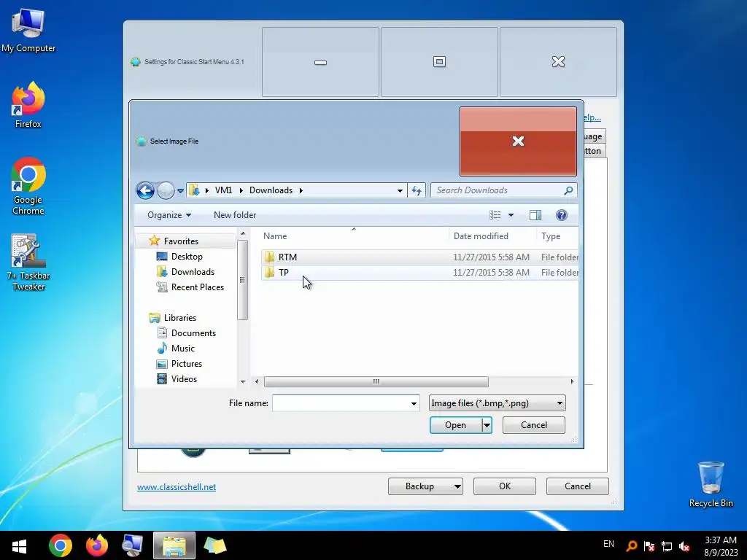Toggle the preview pane icon
The image size is (747, 560).
[x=535, y=215]
